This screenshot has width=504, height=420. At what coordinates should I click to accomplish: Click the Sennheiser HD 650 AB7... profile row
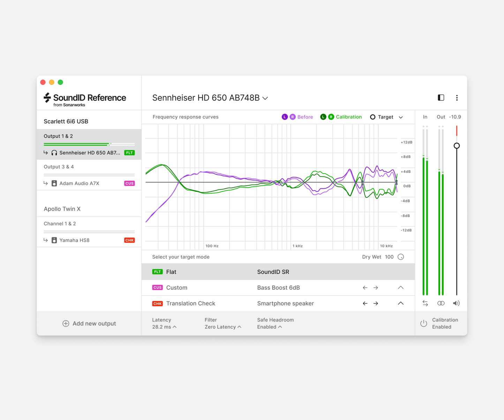pyautogui.click(x=89, y=153)
